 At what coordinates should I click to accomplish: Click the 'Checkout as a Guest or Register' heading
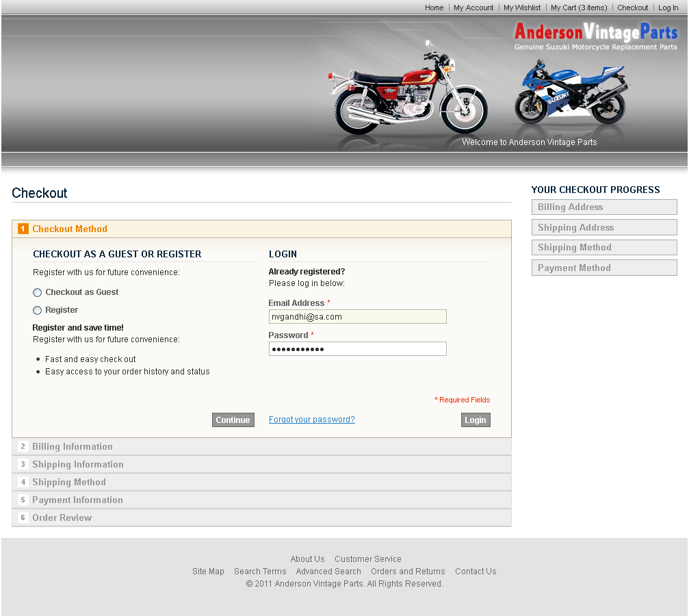pyautogui.click(x=117, y=254)
